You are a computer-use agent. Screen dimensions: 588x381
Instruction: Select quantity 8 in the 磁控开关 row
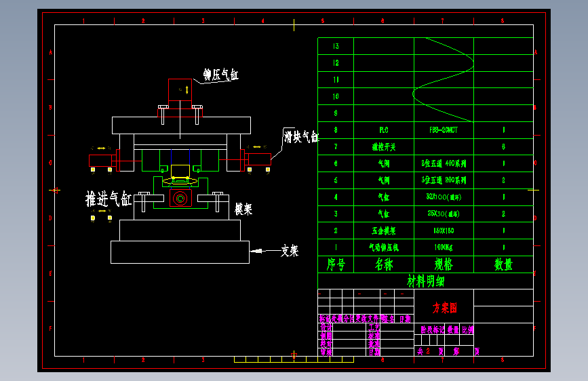click(x=503, y=147)
